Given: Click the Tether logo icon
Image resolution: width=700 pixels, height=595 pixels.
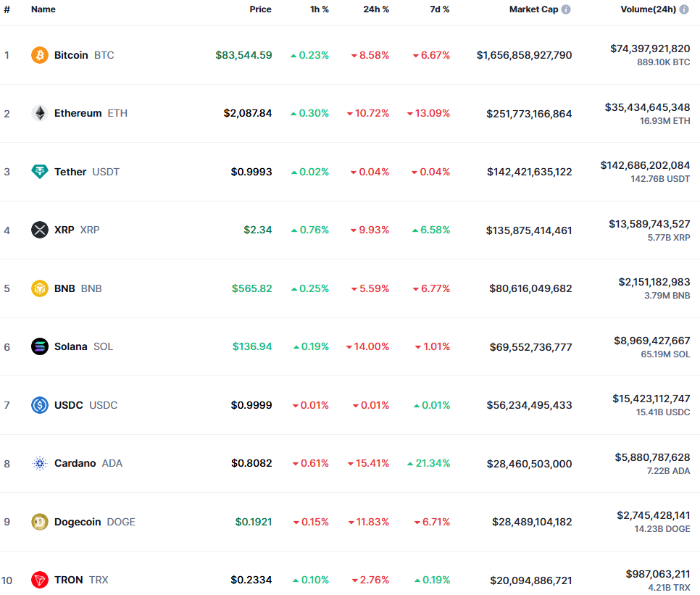Looking at the screenshot, I should point(40,172).
